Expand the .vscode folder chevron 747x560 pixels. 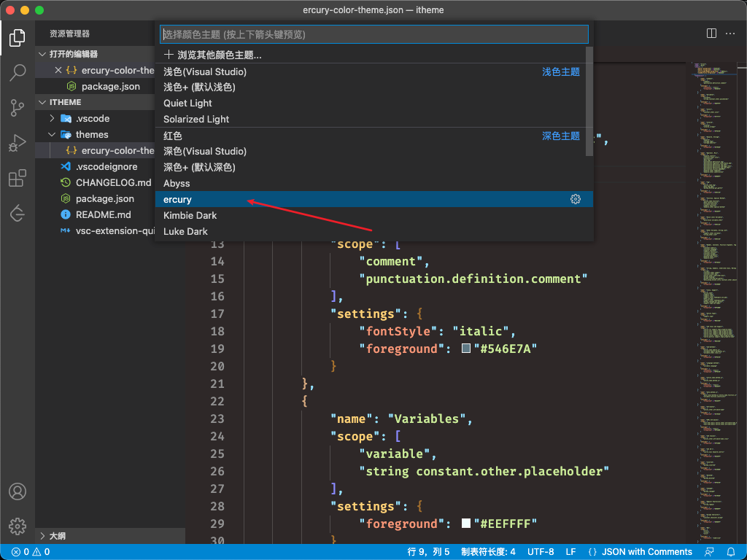[x=53, y=118]
